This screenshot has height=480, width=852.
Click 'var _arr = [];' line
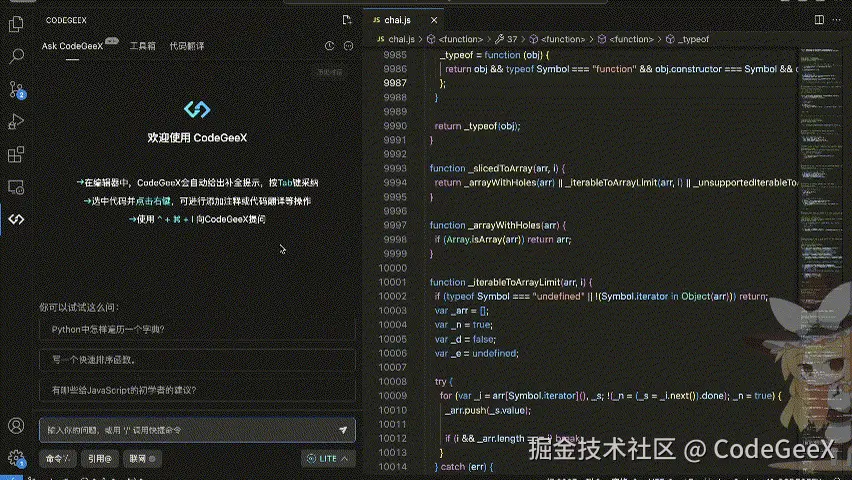(x=461, y=310)
